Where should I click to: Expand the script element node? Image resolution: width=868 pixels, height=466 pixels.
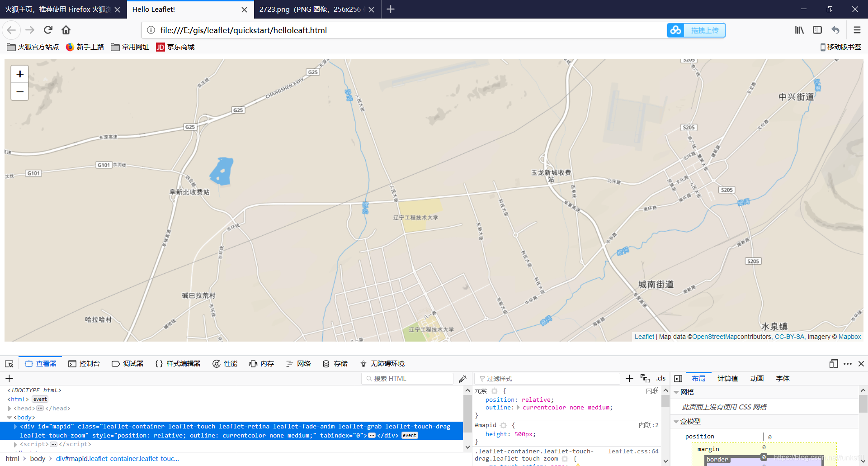(15, 444)
